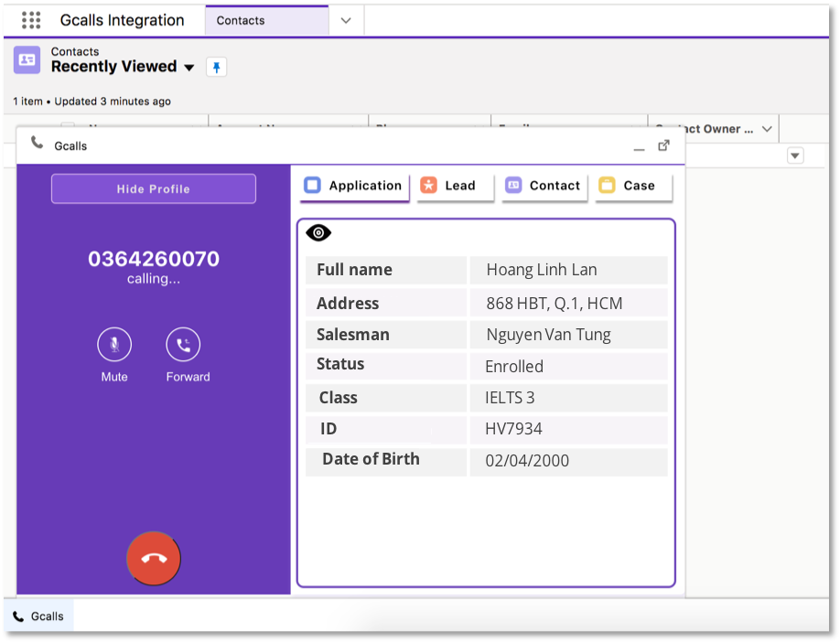Click the Address field label

[348, 303]
